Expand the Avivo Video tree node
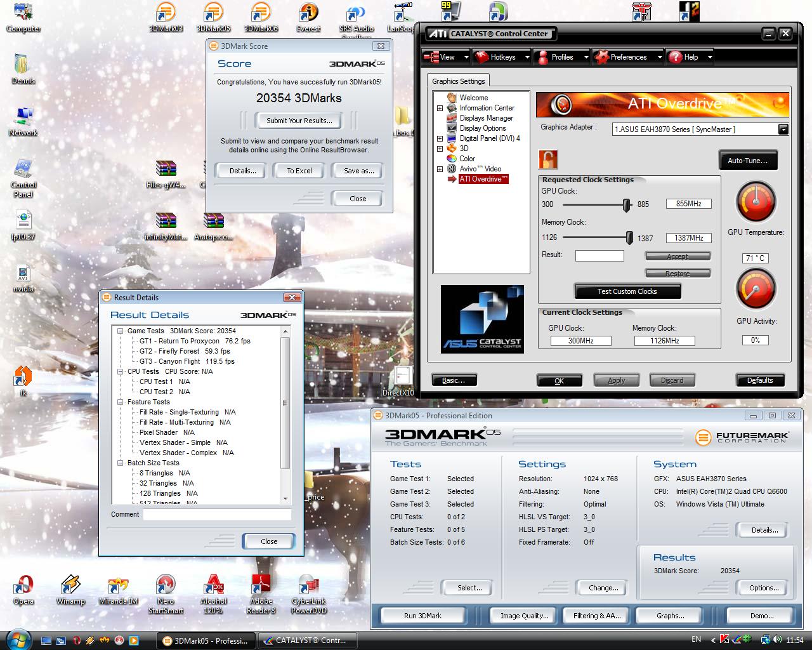812x650 pixels. point(440,169)
